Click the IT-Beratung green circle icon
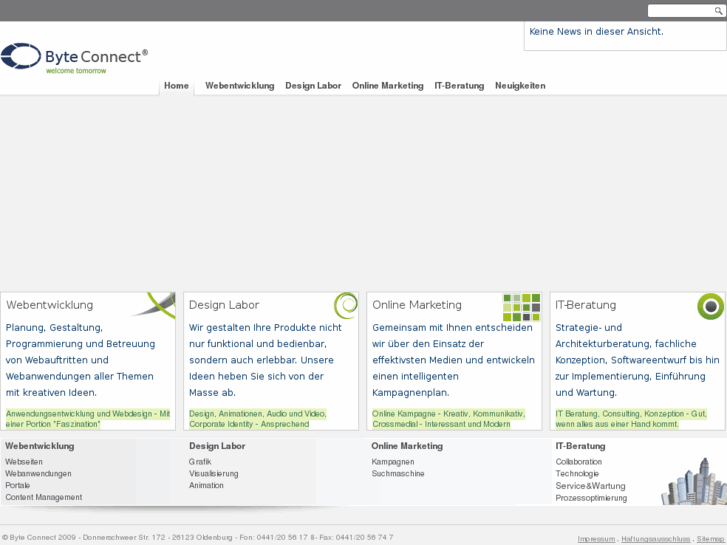Screen dimensions: 727x545 click(710, 307)
